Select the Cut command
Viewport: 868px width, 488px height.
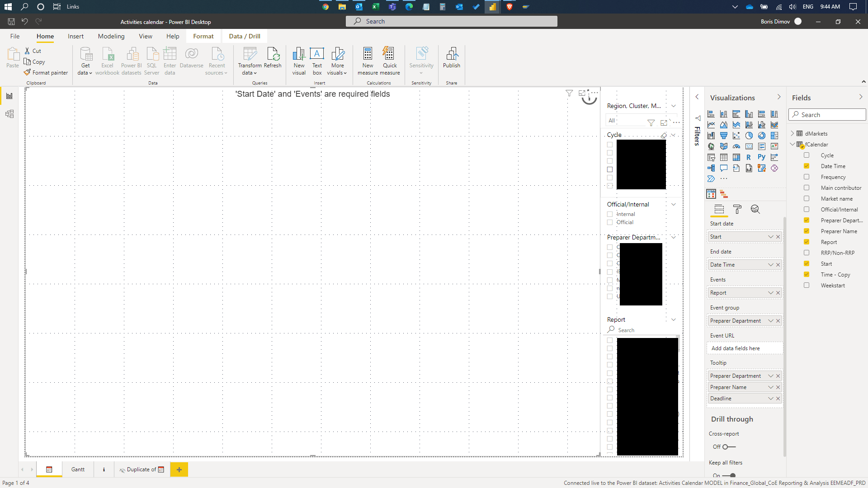[x=33, y=51]
